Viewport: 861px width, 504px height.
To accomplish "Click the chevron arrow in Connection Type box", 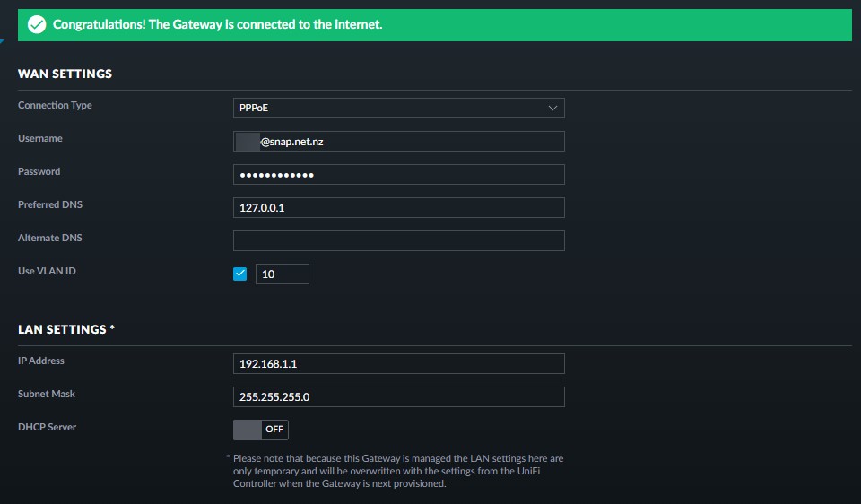I will (552, 108).
